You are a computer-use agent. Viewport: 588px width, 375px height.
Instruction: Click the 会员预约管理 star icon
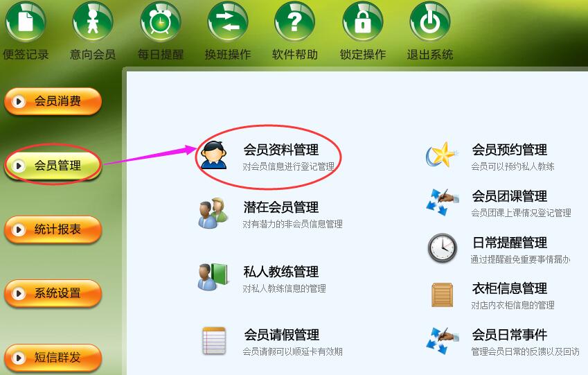coord(442,155)
